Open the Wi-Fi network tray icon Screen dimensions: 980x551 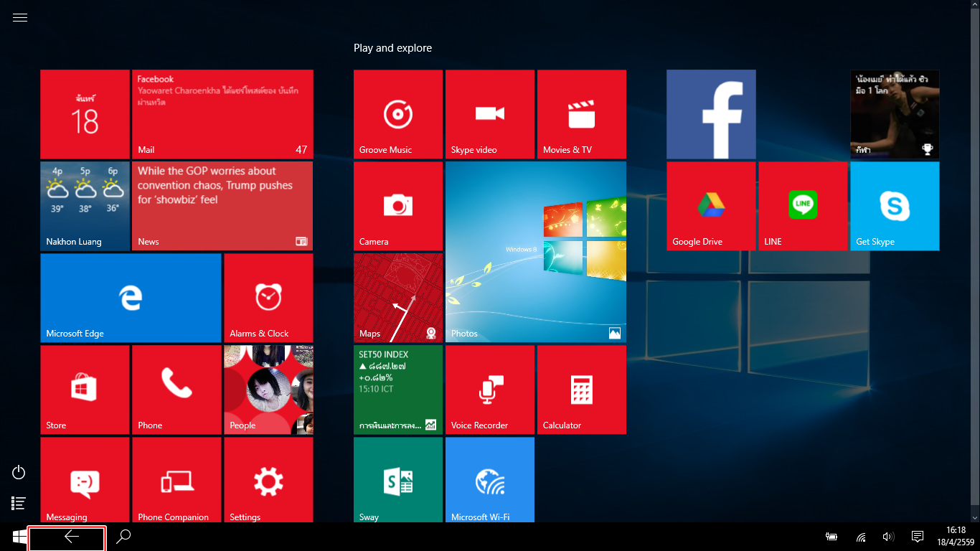[x=861, y=537]
